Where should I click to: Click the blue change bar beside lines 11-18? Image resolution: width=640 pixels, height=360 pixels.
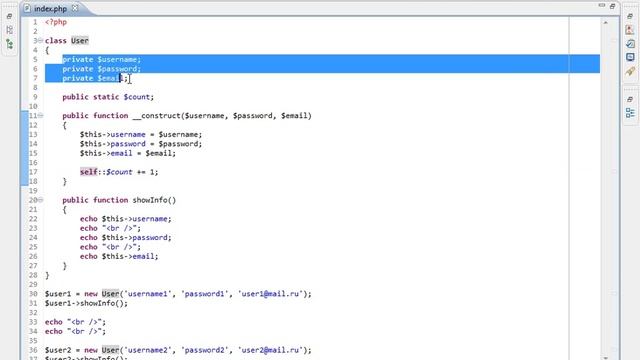24,148
